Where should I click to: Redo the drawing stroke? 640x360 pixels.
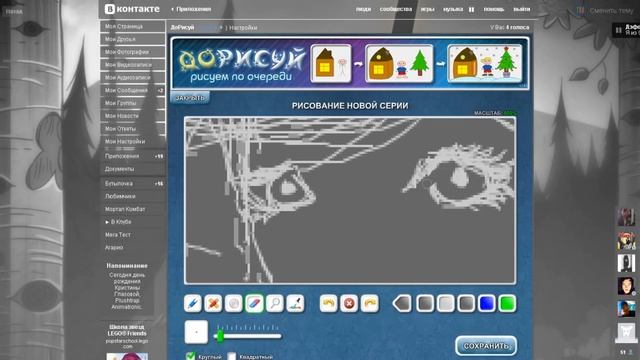370,304
